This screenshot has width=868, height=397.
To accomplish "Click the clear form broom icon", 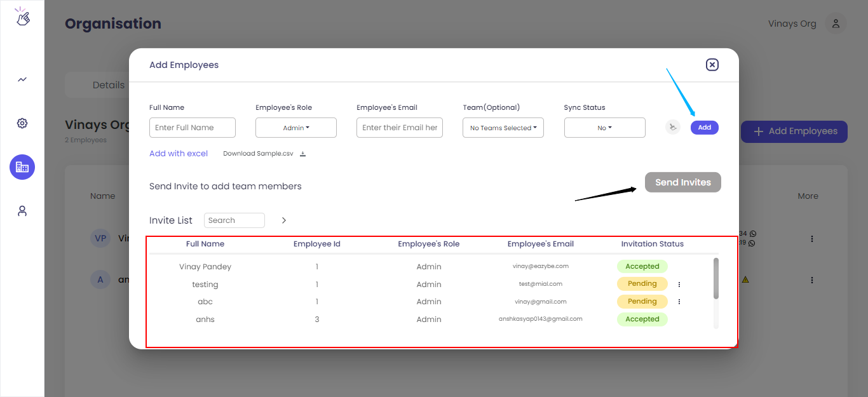I will point(673,128).
